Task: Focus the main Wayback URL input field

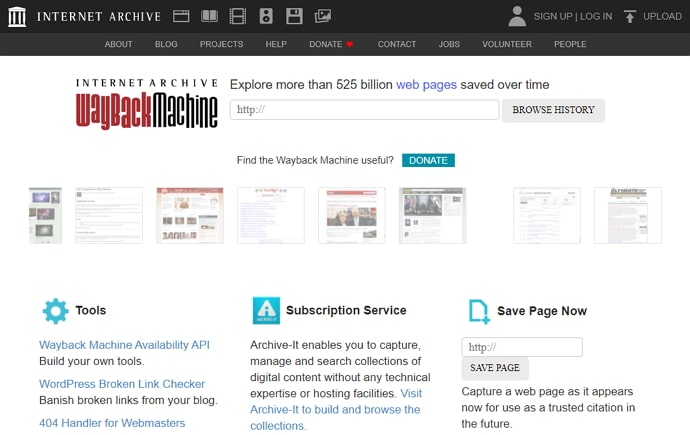Action: click(364, 110)
